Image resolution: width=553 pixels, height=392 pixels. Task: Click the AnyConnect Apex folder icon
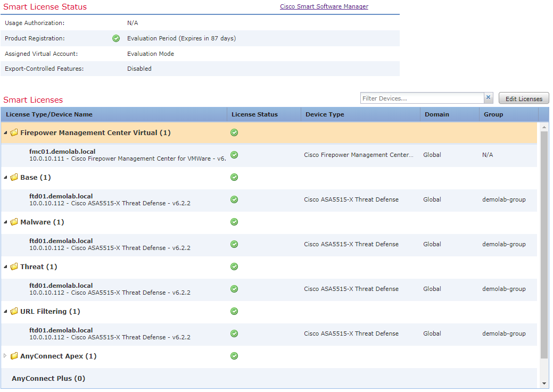pyautogui.click(x=14, y=356)
